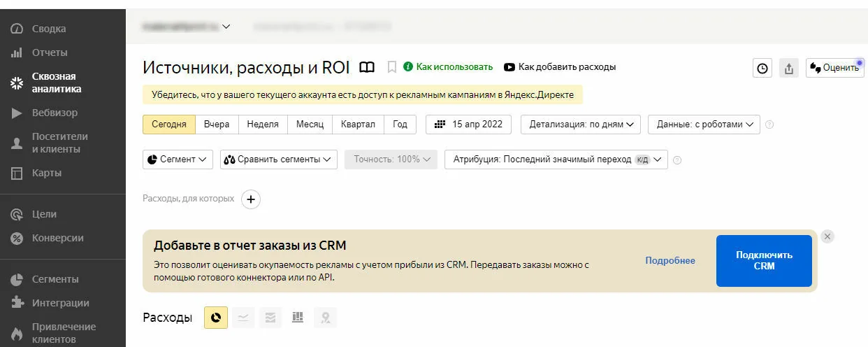The height and width of the screenshot is (347, 868).
Task: Click the Карты layout icon
Action: [x=17, y=173]
